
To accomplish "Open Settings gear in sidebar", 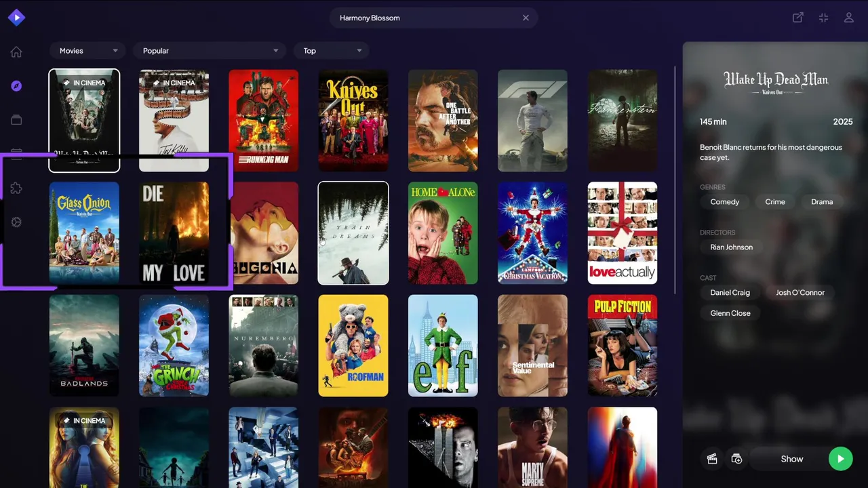I will point(16,222).
